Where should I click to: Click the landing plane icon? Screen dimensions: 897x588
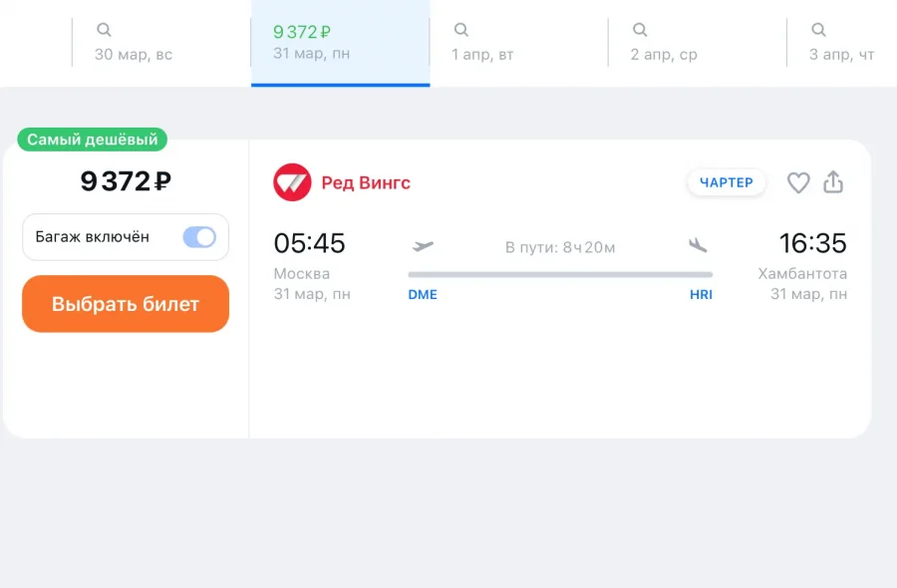[698, 245]
